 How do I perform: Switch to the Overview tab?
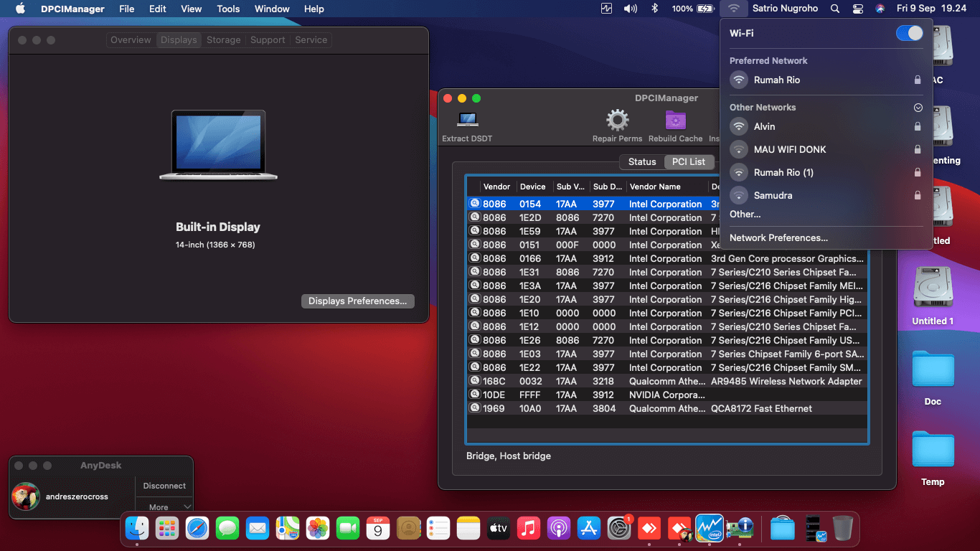pyautogui.click(x=131, y=40)
